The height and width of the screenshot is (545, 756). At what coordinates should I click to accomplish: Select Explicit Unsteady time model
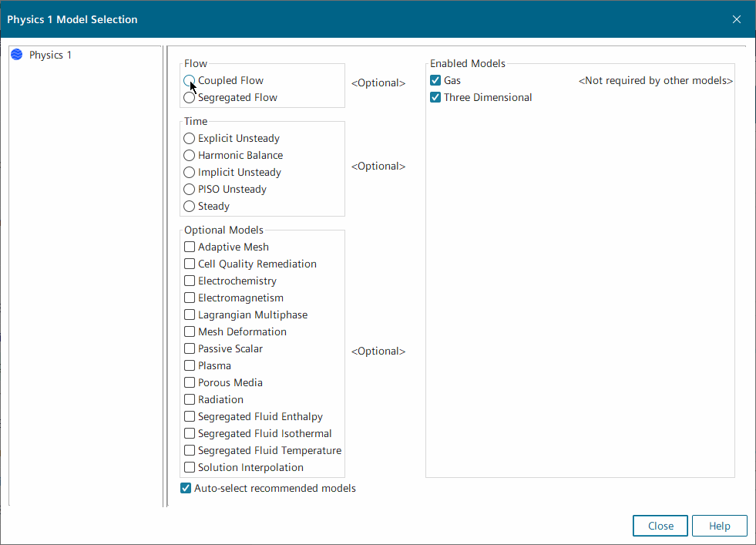pos(190,139)
